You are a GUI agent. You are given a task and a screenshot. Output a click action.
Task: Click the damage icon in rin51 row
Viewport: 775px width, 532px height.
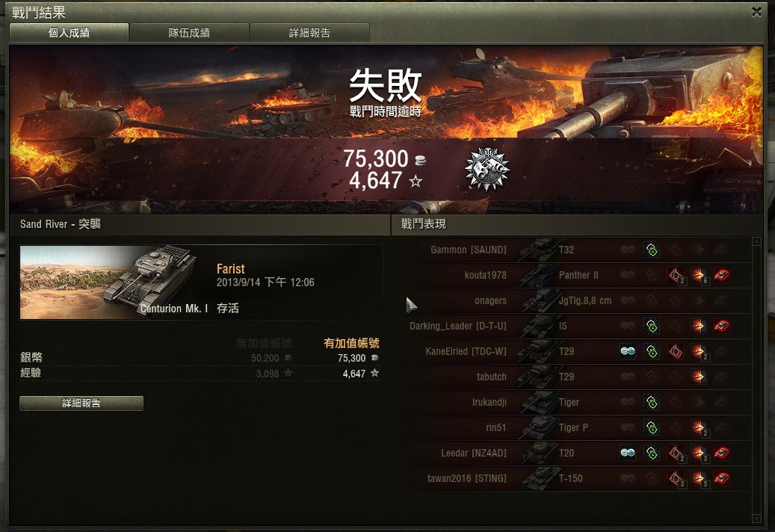(699, 428)
